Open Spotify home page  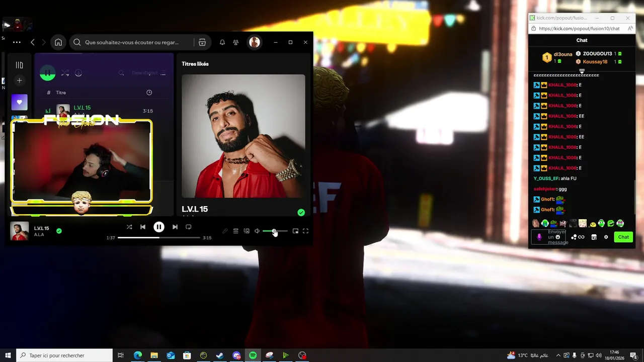pos(58,42)
